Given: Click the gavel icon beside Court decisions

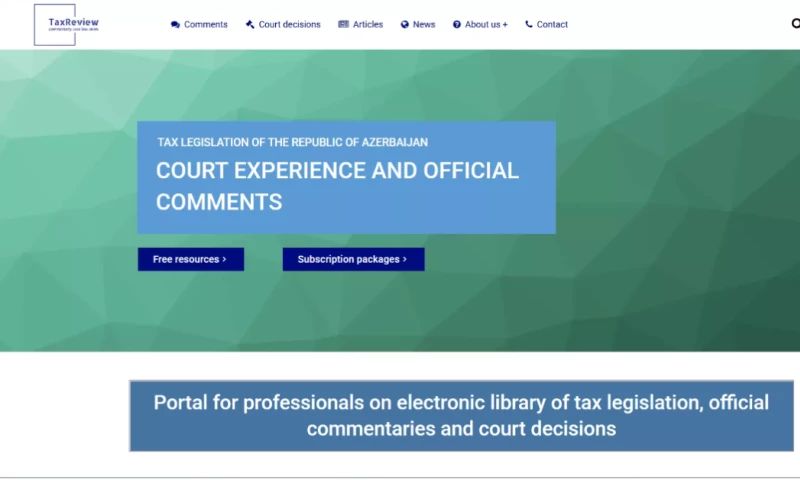Looking at the screenshot, I should coord(250,24).
